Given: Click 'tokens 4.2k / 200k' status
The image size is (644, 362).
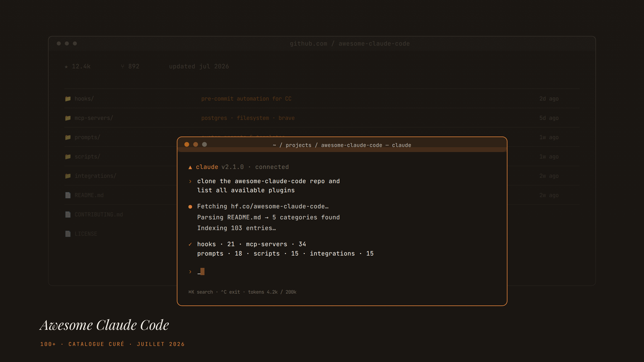Looking at the screenshot, I should (272, 292).
